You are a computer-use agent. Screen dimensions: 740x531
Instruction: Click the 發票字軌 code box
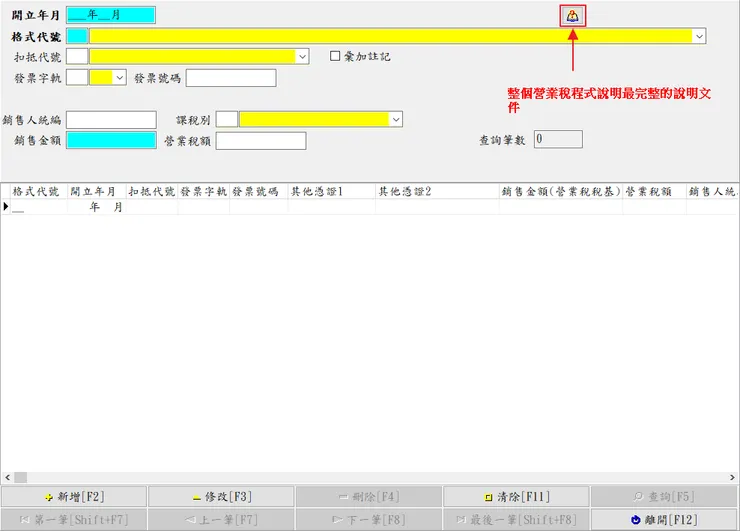pyautogui.click(x=77, y=77)
